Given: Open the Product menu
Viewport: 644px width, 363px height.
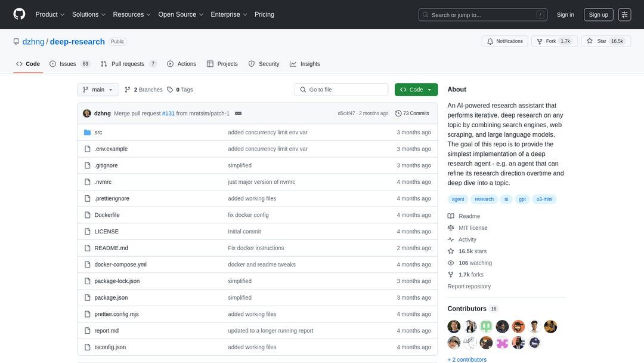Looking at the screenshot, I should [49, 14].
